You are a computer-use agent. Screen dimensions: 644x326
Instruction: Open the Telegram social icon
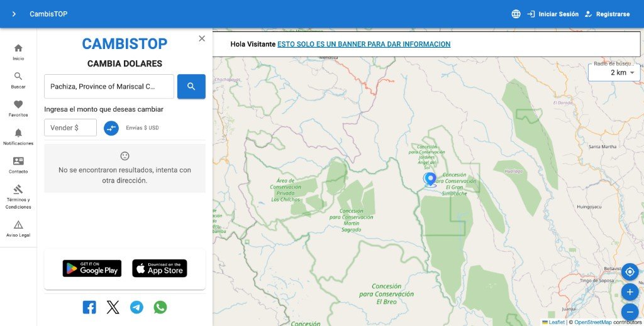click(x=136, y=307)
